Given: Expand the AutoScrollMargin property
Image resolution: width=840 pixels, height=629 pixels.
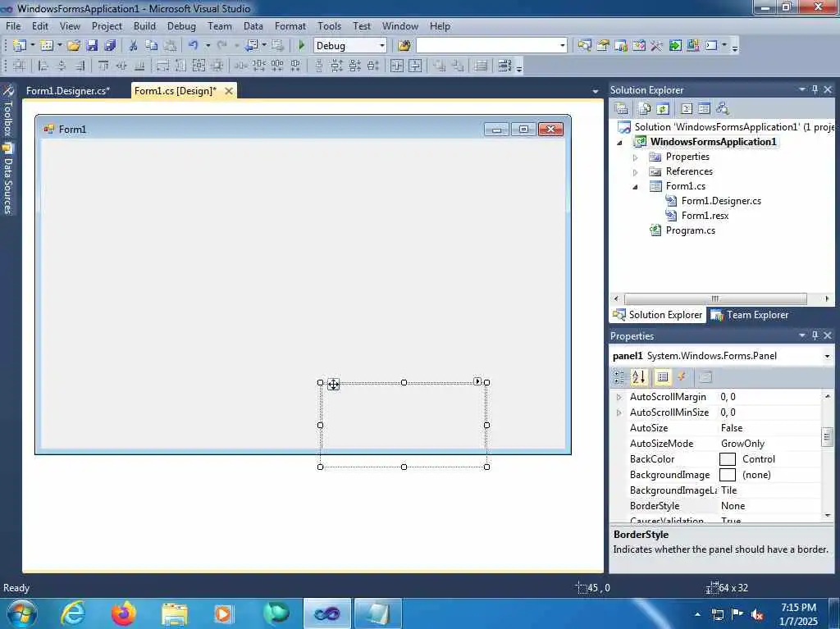Looking at the screenshot, I should pos(619,397).
